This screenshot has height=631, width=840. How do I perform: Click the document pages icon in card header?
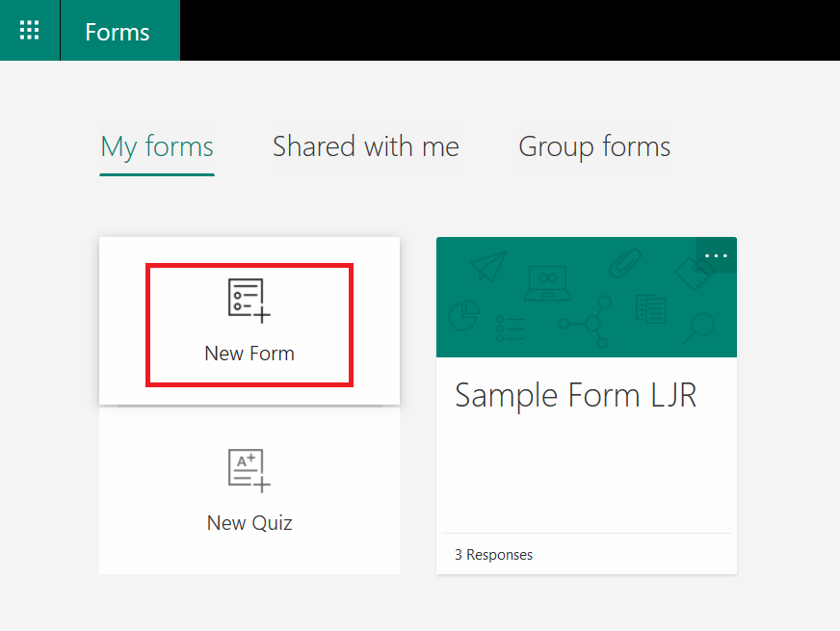651,309
